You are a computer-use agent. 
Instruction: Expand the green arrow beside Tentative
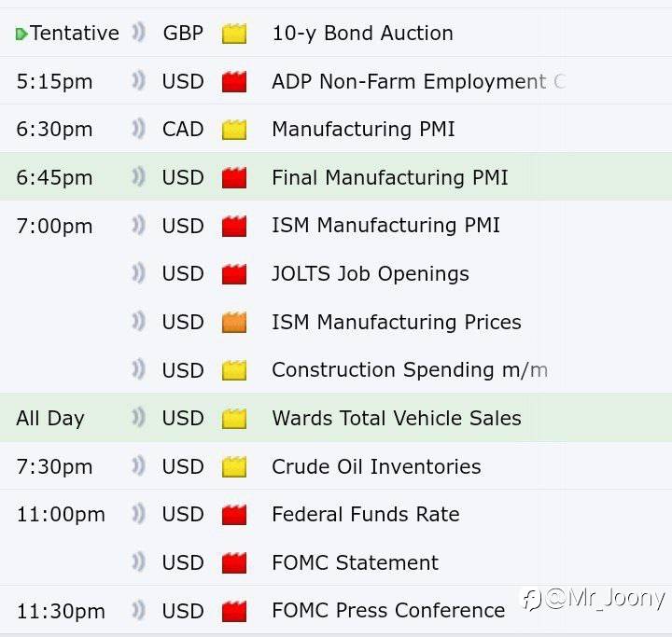pyautogui.click(x=21, y=35)
